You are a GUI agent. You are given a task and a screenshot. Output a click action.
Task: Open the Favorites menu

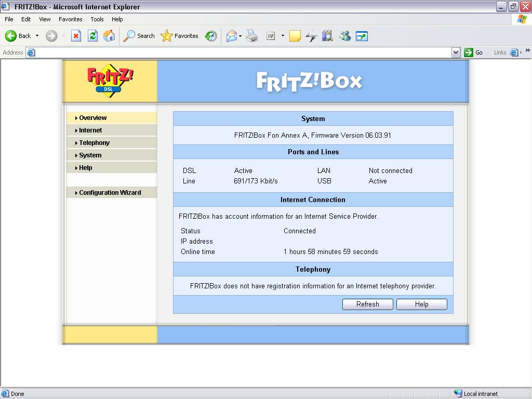tap(70, 19)
